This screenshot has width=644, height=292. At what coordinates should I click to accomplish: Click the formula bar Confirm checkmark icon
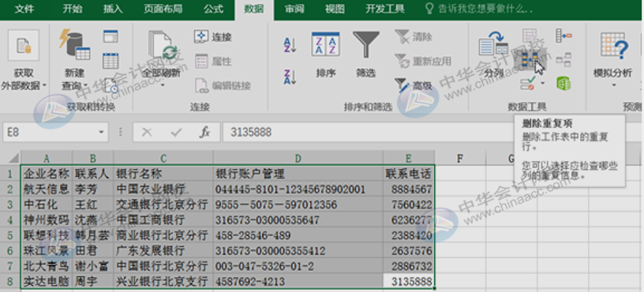tap(176, 133)
